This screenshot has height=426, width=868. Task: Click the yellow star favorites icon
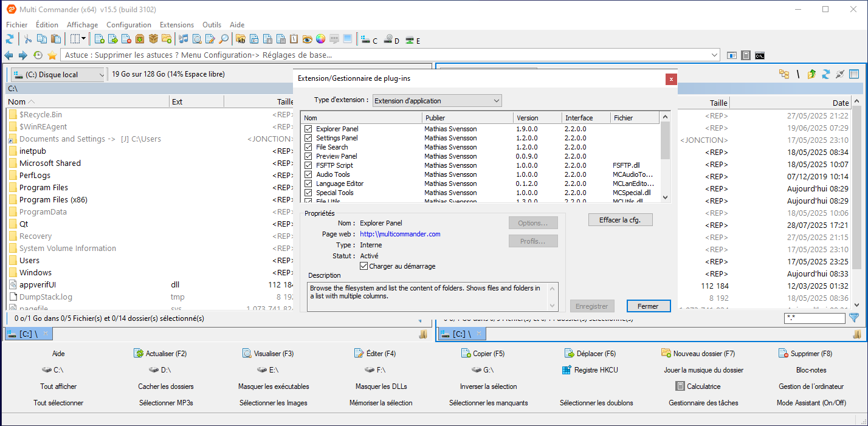(52, 55)
